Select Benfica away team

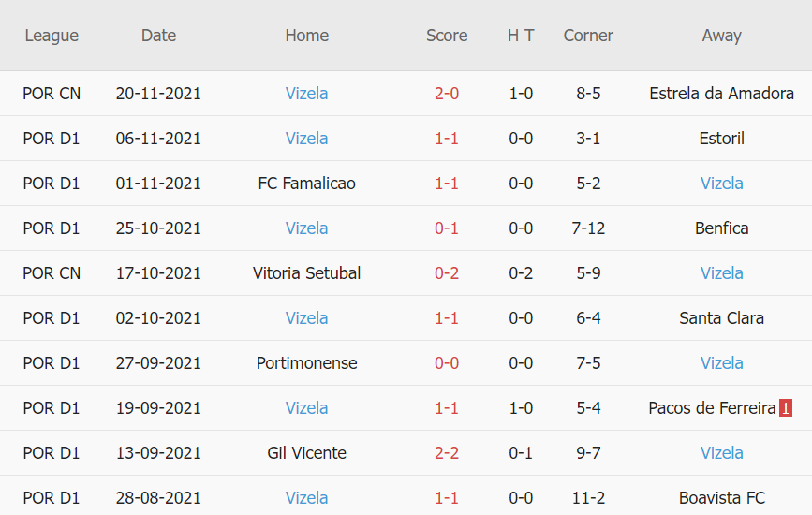point(721,228)
